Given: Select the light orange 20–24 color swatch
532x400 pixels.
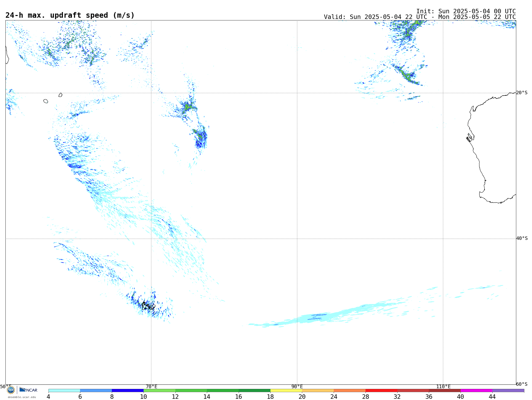Looking at the screenshot, I should coord(318,390).
